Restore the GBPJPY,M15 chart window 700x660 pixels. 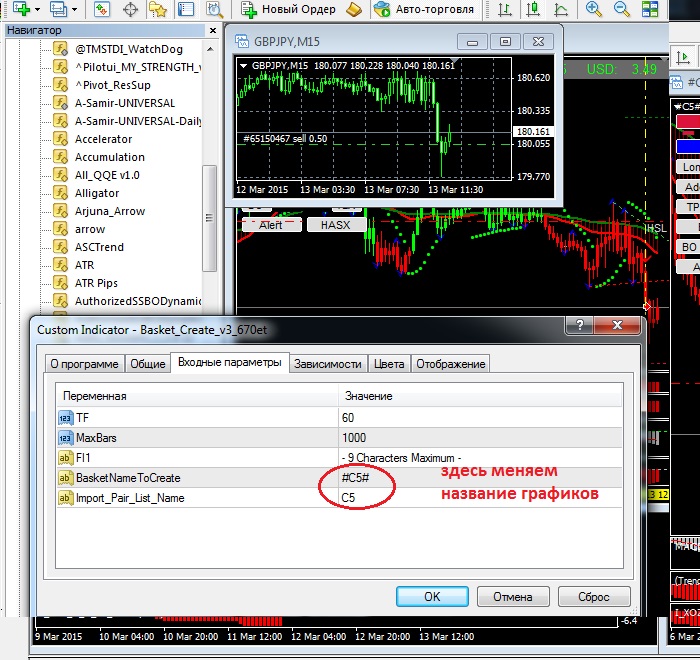point(505,42)
